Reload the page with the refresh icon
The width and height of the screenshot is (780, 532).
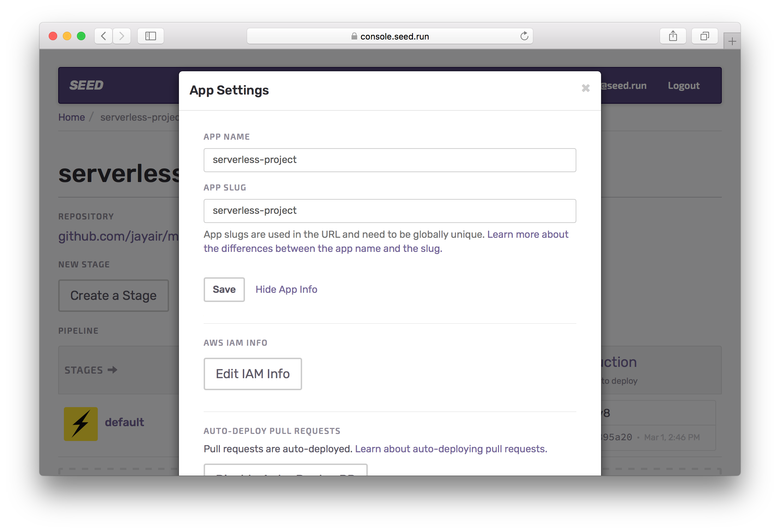click(524, 36)
